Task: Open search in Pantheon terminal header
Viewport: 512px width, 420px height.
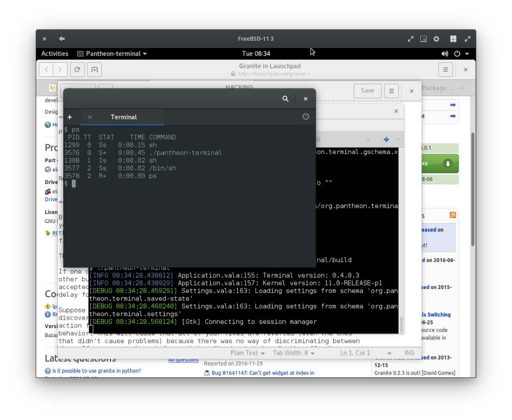Action: click(285, 98)
